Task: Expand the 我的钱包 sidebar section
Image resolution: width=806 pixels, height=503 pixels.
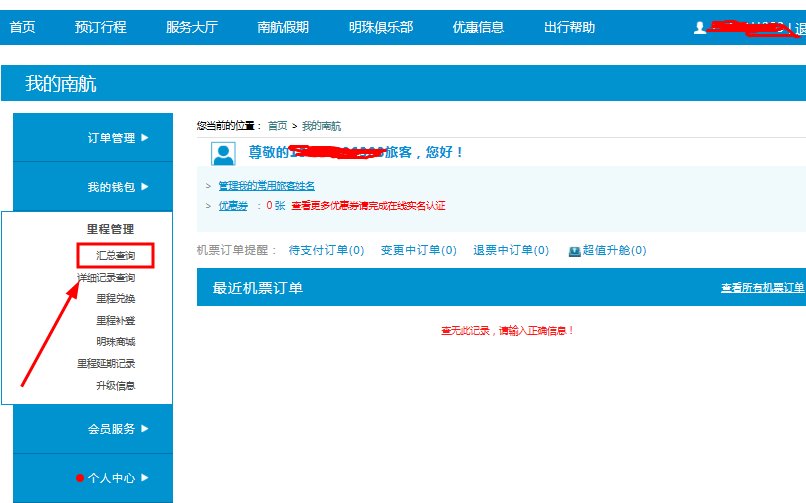Action: coord(93,187)
